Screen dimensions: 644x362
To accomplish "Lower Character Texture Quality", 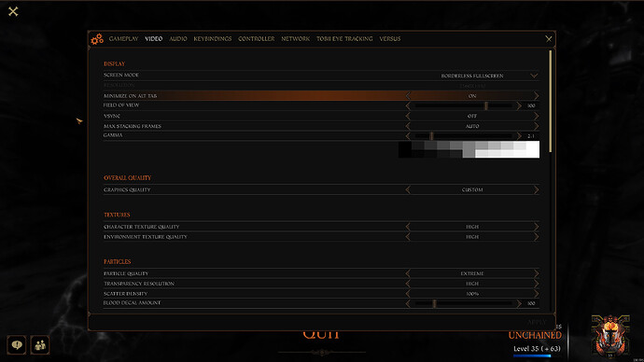I will click(x=408, y=227).
